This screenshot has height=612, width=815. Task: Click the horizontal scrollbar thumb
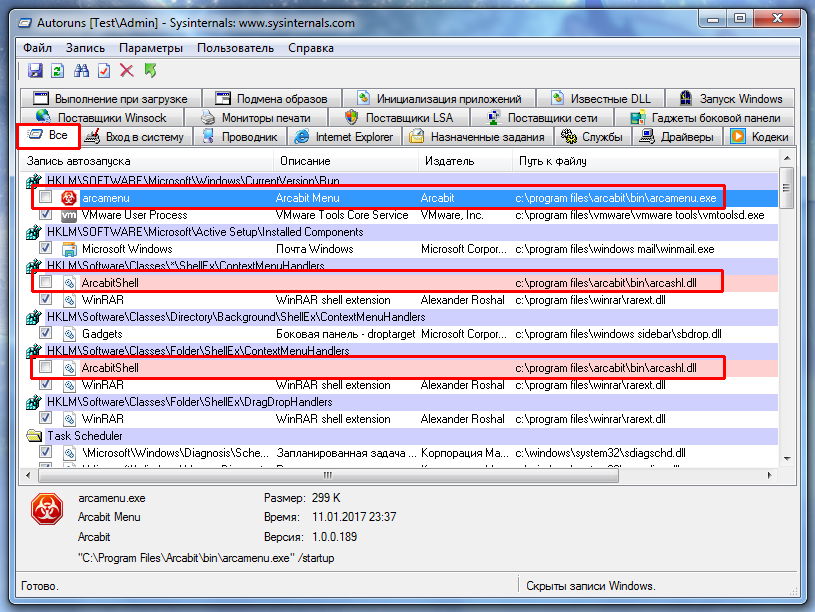[x=328, y=475]
